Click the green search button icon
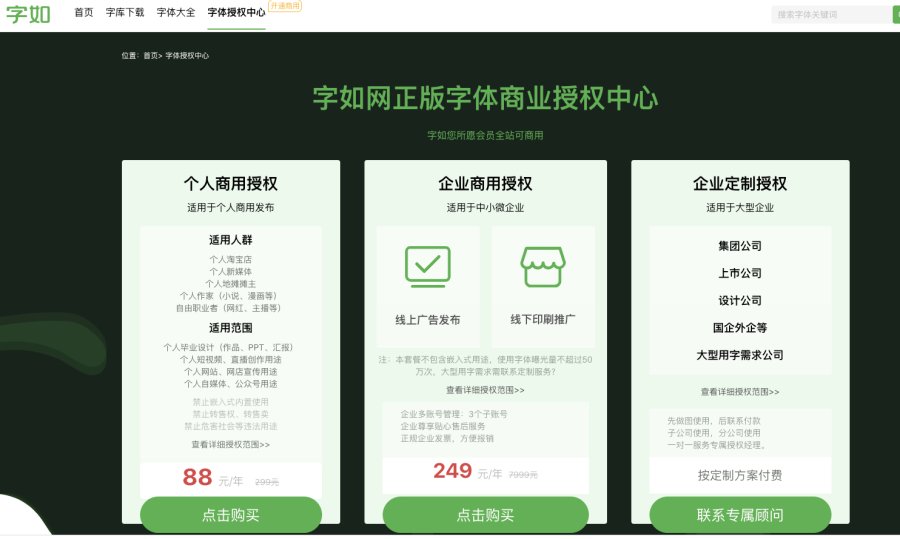Viewport: 900px width, 539px height. click(x=896, y=14)
